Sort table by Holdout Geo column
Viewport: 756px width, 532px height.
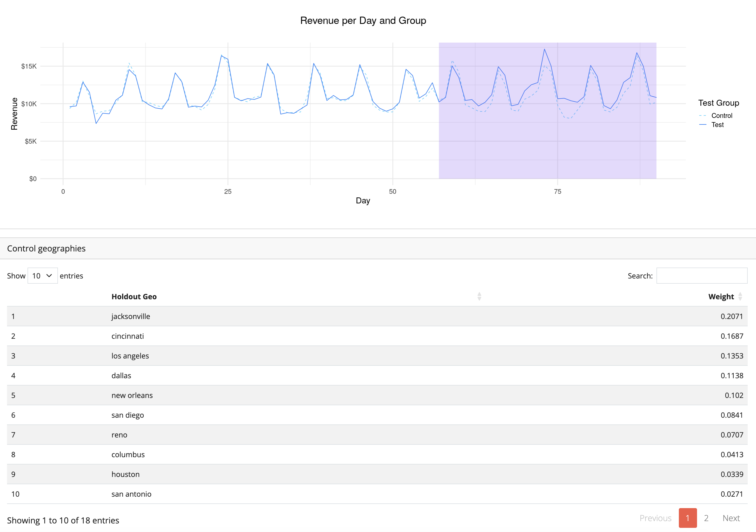[479, 297]
